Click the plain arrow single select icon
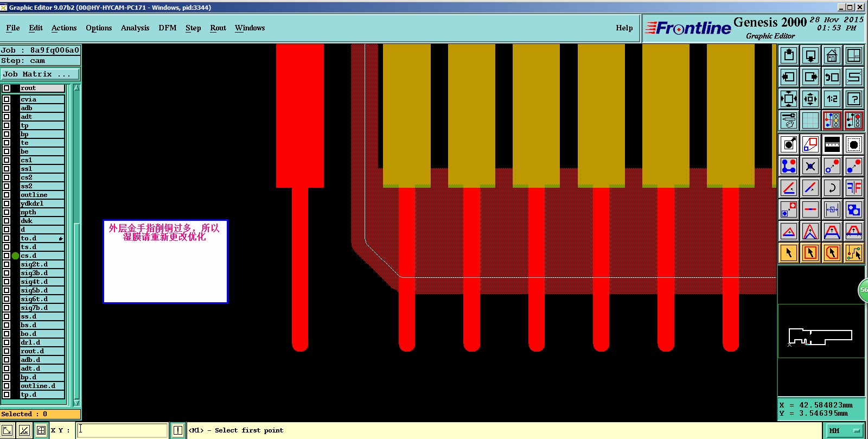Image resolution: width=868 pixels, height=439 pixels. [789, 253]
